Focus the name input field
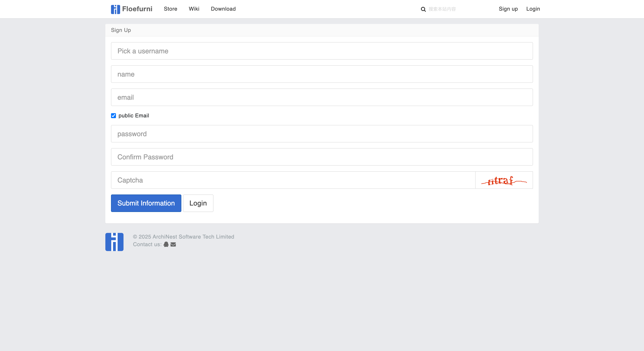This screenshot has height=351, width=644. click(322, 74)
